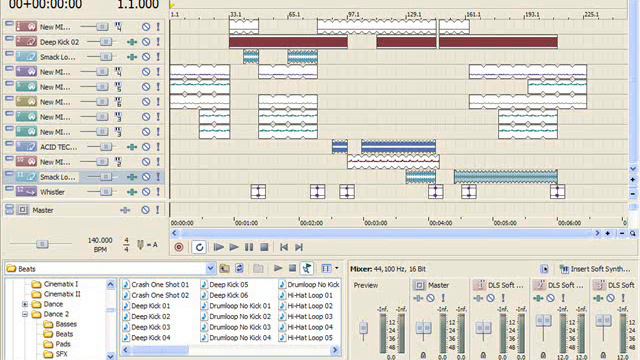Click ACID TEC... track type icon
Screen dimensions: 640x360
tap(26, 147)
